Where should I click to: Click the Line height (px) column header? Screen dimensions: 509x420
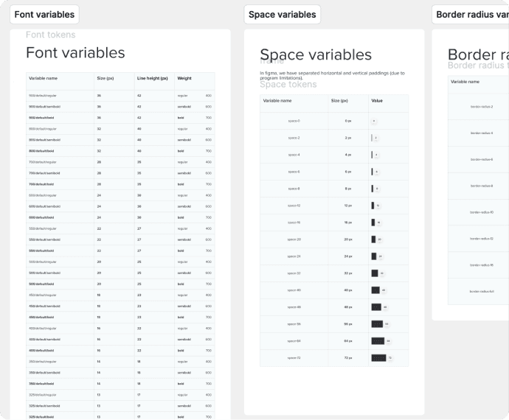click(152, 78)
